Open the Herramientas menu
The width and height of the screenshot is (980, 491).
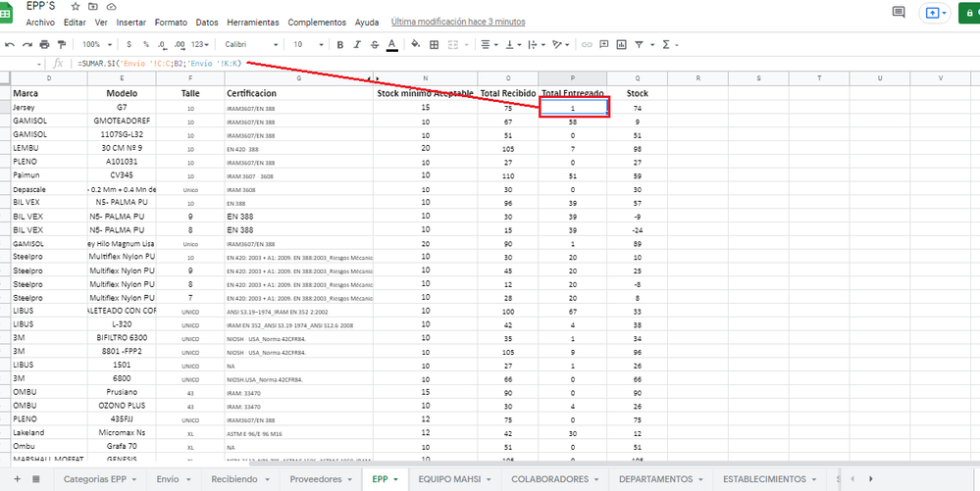point(253,22)
